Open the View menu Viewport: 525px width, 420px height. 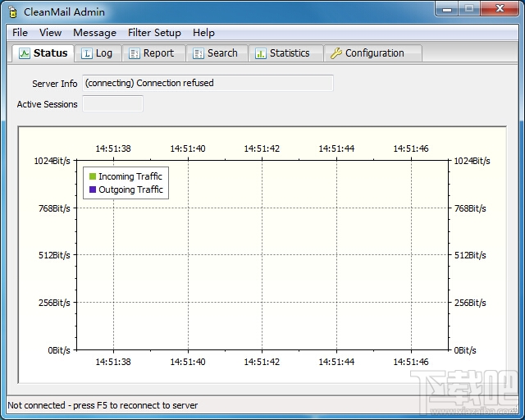50,33
